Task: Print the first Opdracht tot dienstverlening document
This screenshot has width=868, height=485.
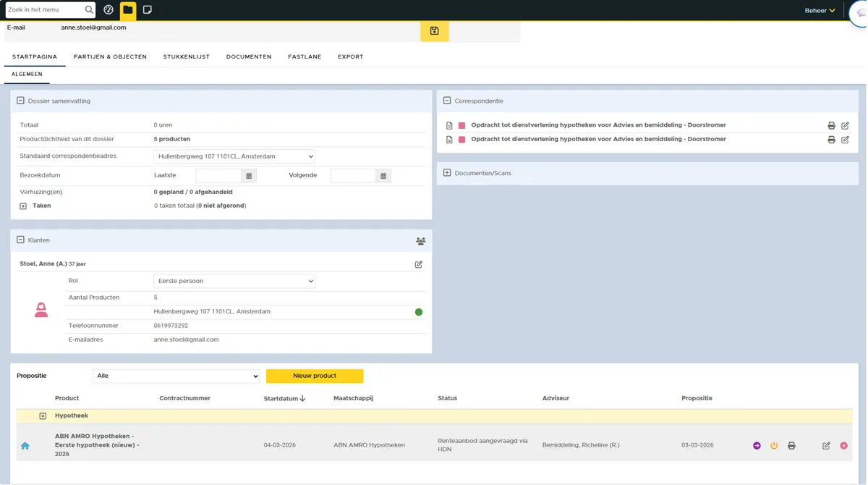Action: tap(831, 125)
